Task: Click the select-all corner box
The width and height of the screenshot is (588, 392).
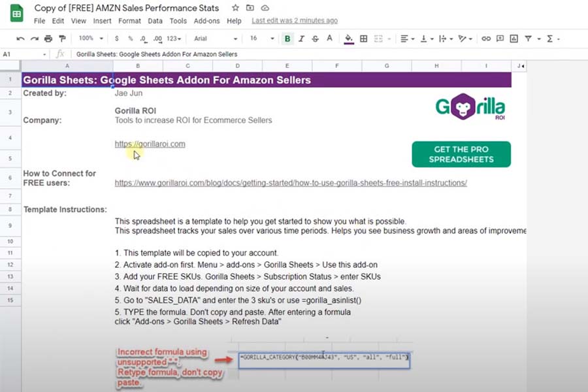Action: 10,65
